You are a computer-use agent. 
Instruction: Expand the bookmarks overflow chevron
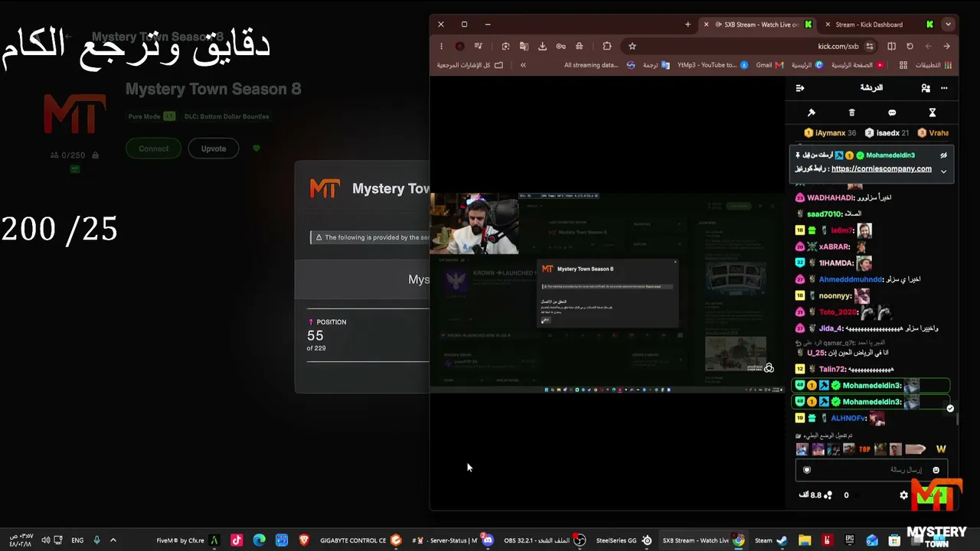click(x=523, y=65)
